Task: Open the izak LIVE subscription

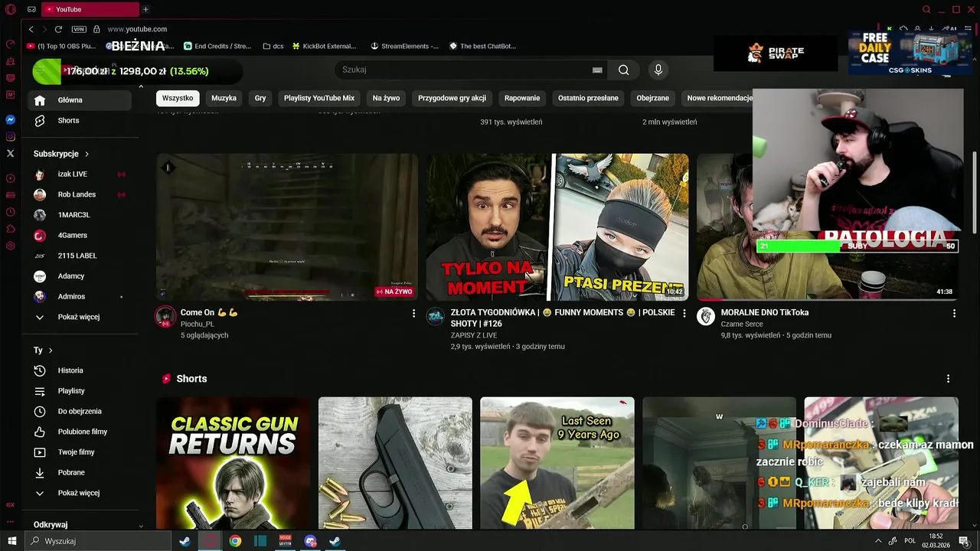Action: 80,174
